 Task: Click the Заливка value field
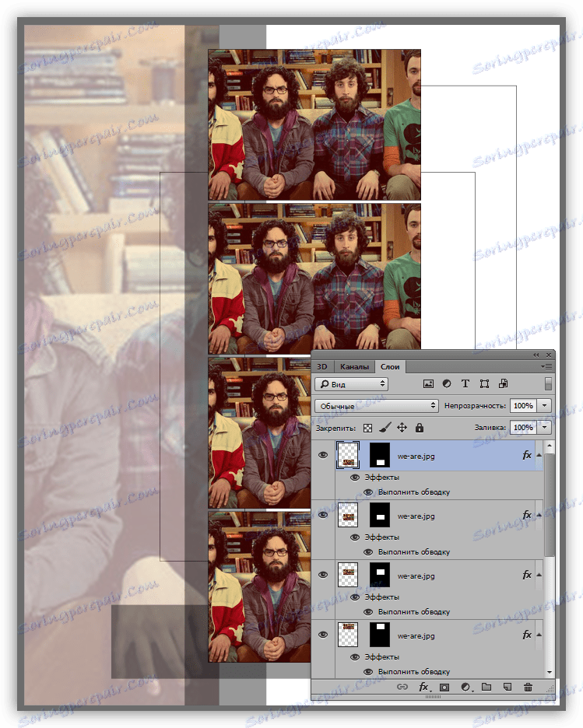click(523, 428)
